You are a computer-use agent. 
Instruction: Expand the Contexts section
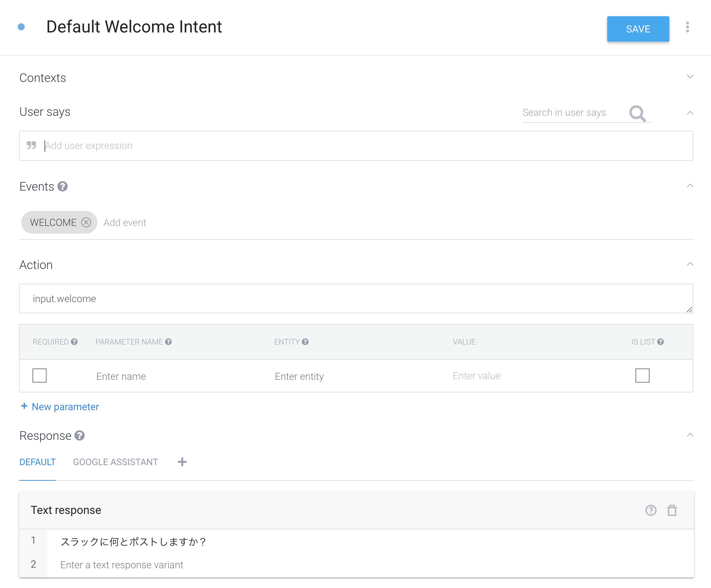[x=690, y=77]
